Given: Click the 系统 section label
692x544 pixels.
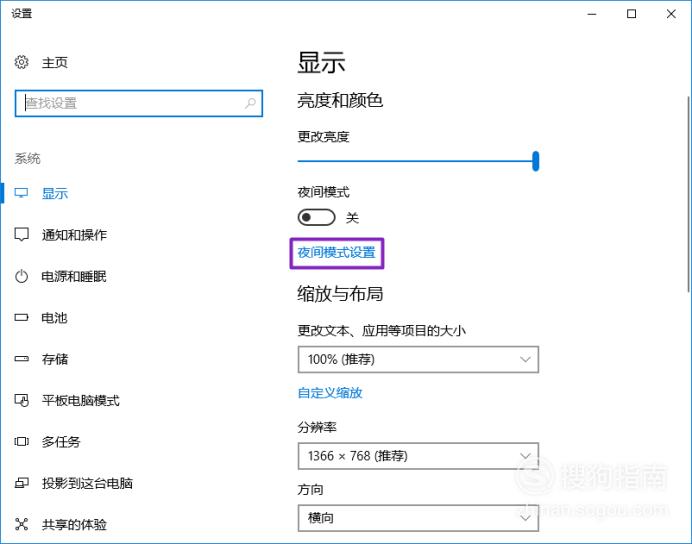Looking at the screenshot, I should click(x=27, y=158).
